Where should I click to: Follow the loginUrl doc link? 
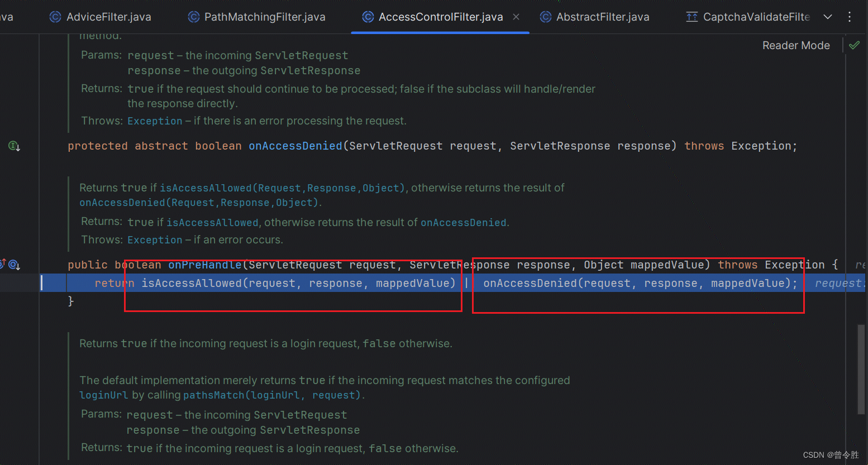coord(103,395)
